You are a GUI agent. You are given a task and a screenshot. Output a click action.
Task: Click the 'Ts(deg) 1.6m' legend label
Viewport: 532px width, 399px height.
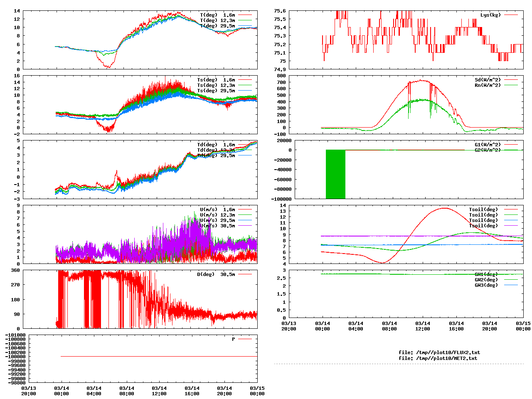pyautogui.click(x=216, y=80)
